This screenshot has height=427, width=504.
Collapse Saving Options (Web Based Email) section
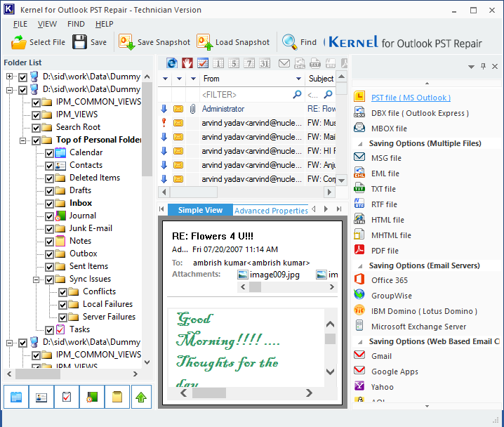click(360, 342)
